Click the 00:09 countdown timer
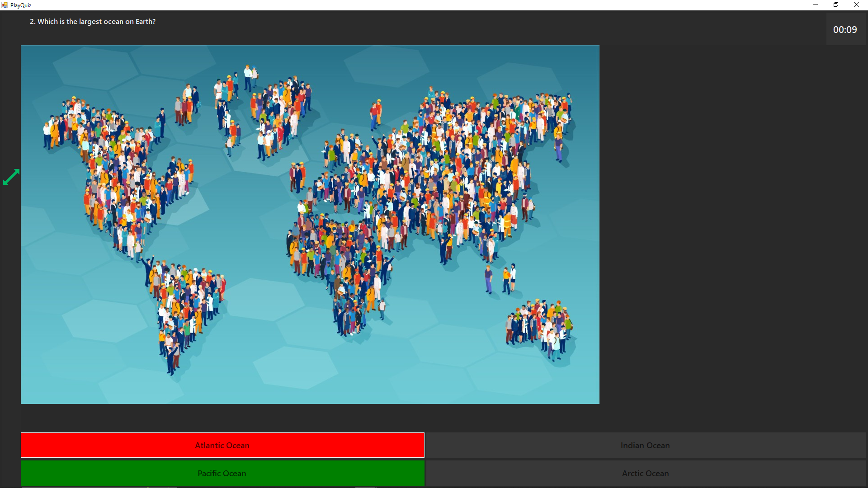Viewport: 868px width, 488px height. point(845,30)
